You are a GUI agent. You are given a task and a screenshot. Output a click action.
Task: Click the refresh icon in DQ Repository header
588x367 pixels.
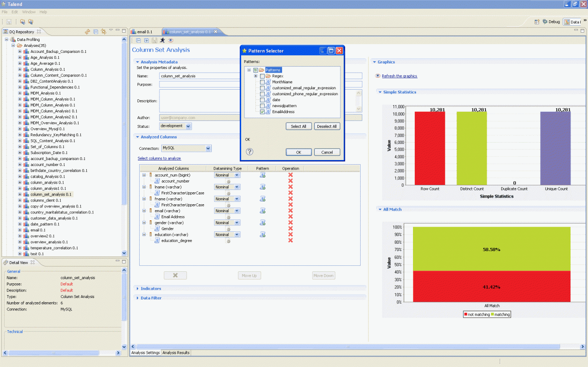click(87, 31)
